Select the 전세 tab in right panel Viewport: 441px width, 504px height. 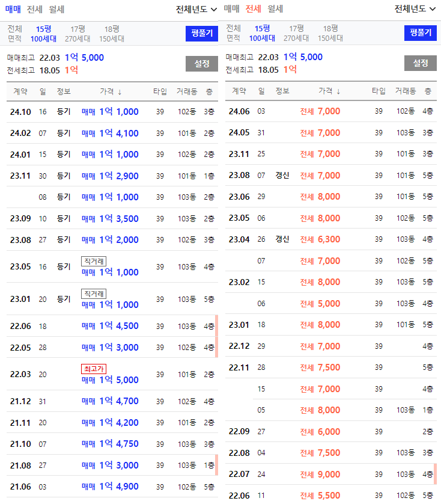(x=254, y=8)
